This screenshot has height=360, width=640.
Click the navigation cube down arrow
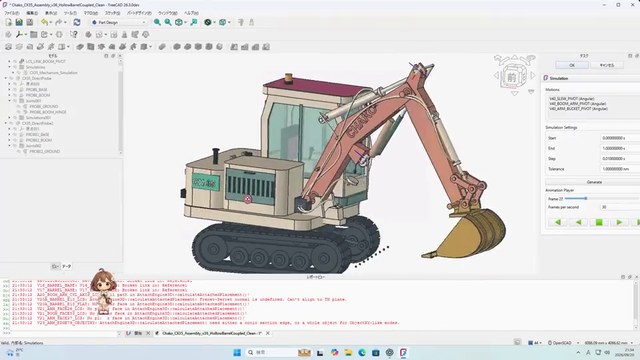coord(515,93)
